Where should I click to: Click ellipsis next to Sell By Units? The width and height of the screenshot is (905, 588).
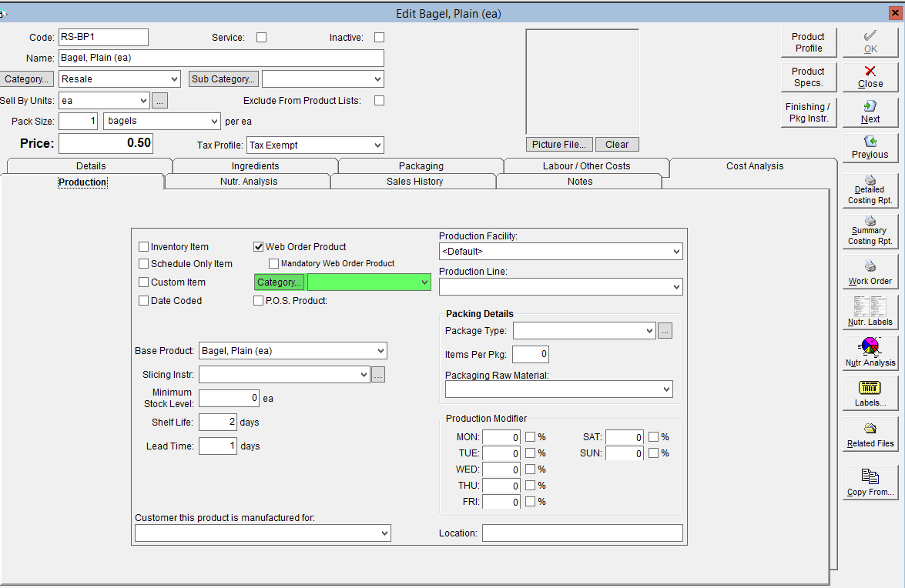pyautogui.click(x=160, y=101)
